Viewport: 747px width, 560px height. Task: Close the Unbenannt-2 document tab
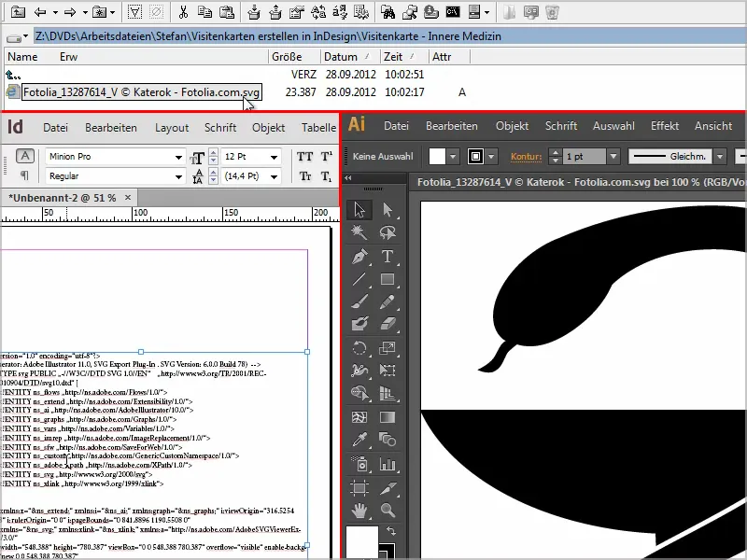(128, 197)
